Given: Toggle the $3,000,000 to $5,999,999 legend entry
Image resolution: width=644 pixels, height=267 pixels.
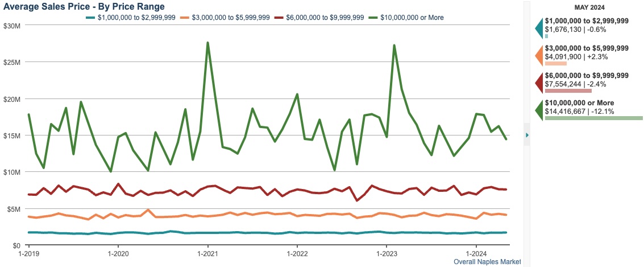Looking at the screenshot, I should 225,17.
